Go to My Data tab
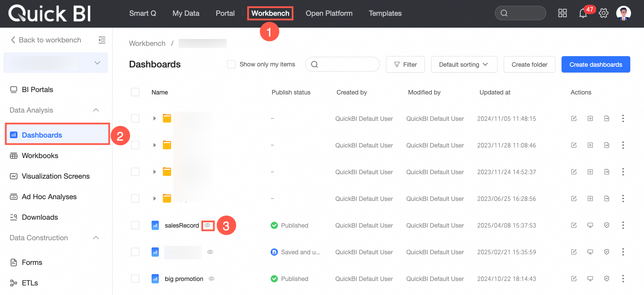The width and height of the screenshot is (644, 295). click(x=186, y=13)
